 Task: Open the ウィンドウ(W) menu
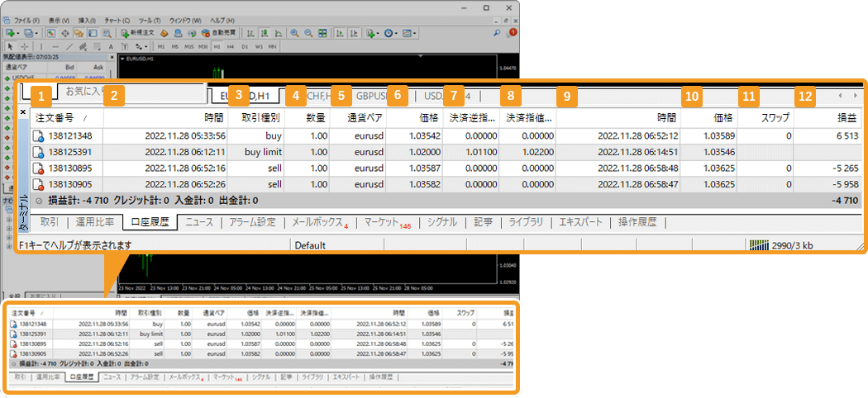(x=185, y=21)
